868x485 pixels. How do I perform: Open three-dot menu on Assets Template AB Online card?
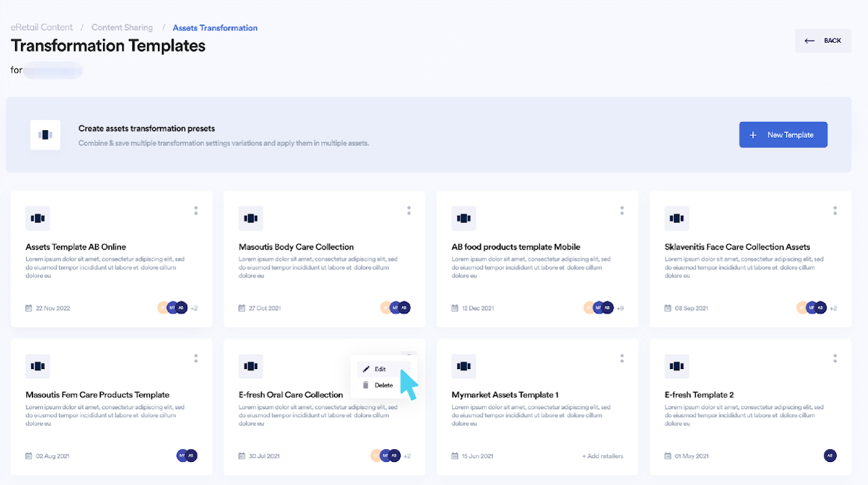point(196,211)
